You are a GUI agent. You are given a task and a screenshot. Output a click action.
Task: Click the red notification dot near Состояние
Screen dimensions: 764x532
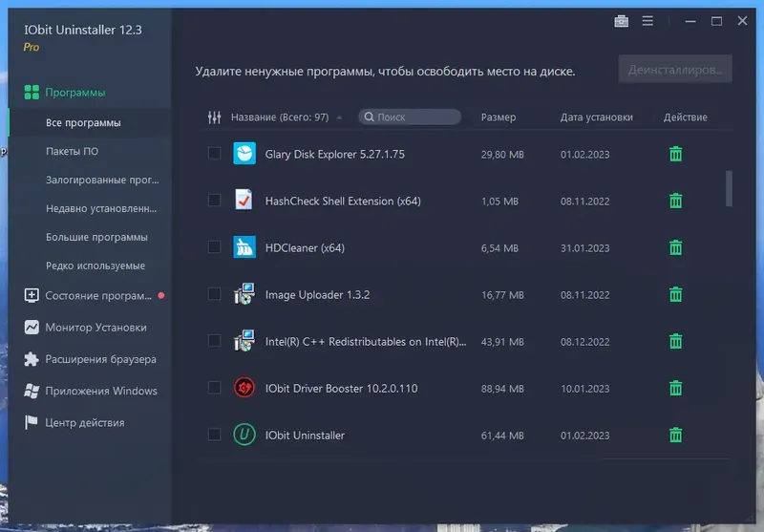161,295
